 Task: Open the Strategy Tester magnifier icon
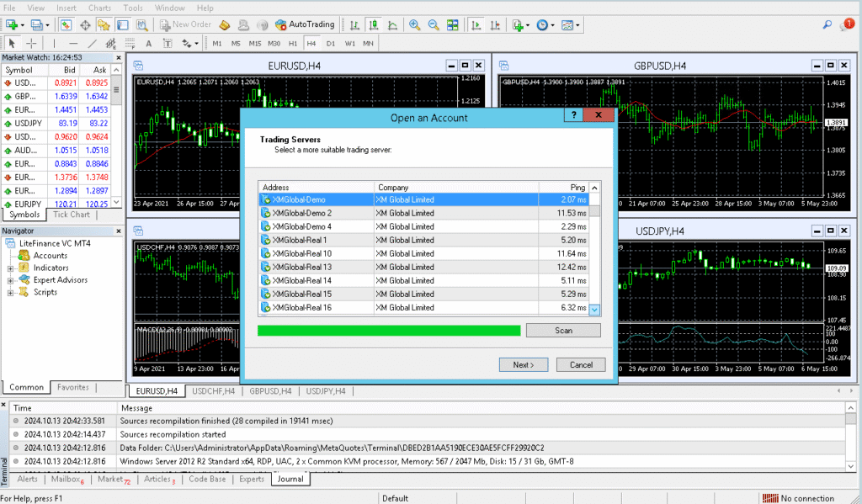tap(141, 24)
